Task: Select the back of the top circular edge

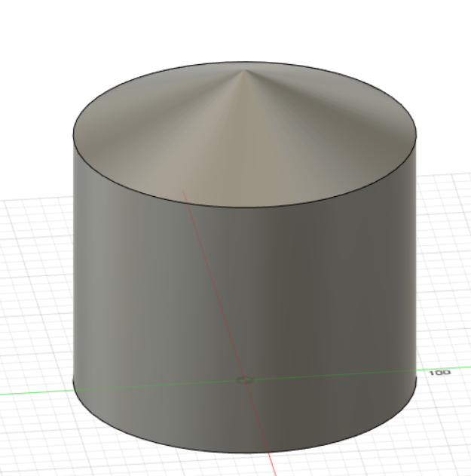Action: pyautogui.click(x=245, y=62)
